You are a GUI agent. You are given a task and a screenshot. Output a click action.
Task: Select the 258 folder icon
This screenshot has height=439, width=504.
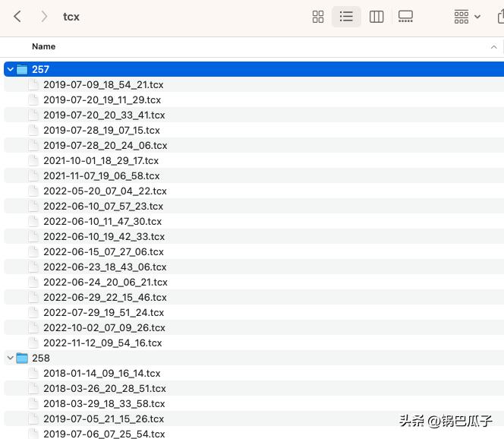coord(22,358)
